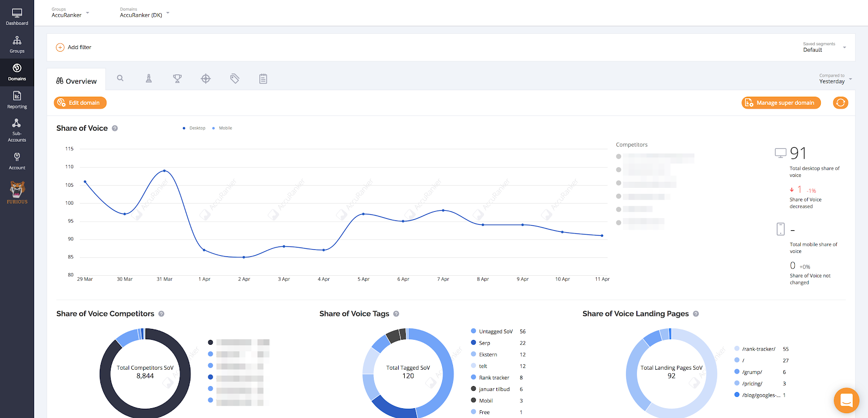This screenshot has width=868, height=418.
Task: Open Sub-Accounts in the sidebar
Action: (17, 130)
